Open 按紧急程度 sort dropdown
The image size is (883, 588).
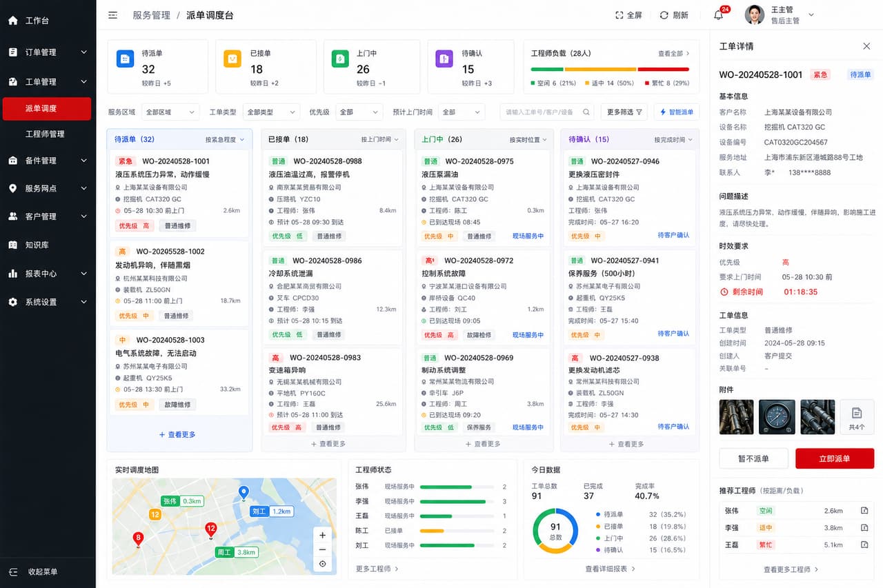point(225,139)
